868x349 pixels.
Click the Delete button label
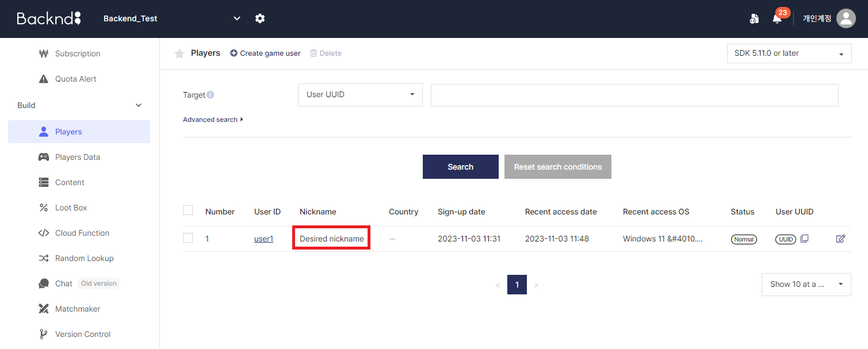331,53
